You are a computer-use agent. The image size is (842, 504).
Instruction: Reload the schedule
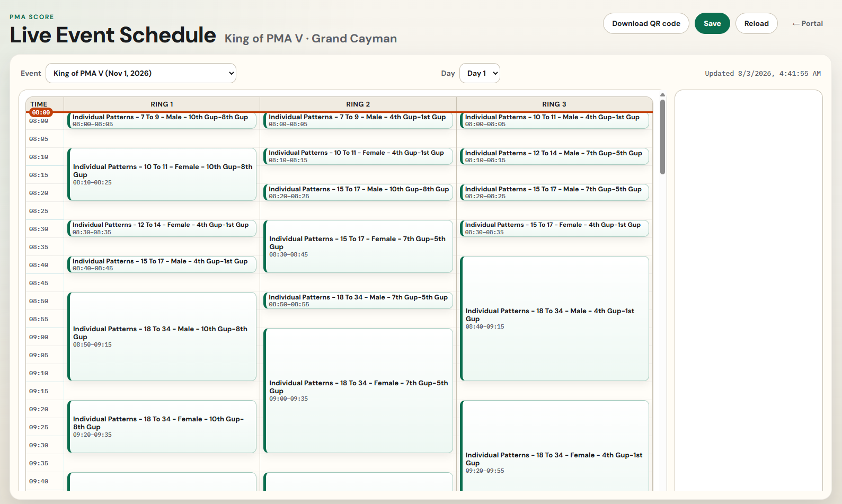(x=756, y=23)
